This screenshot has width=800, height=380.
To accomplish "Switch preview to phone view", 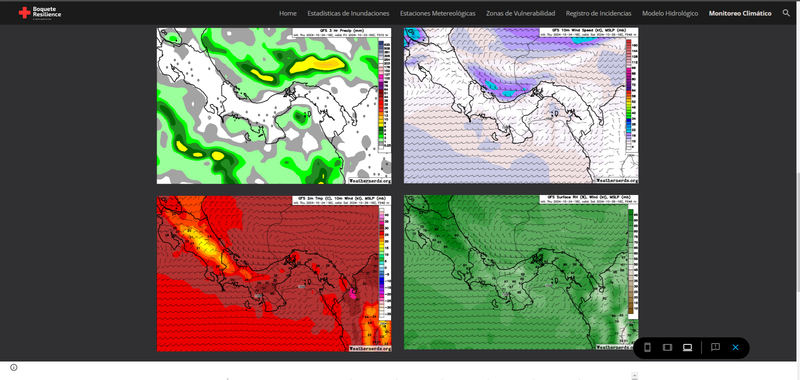I will click(647, 347).
